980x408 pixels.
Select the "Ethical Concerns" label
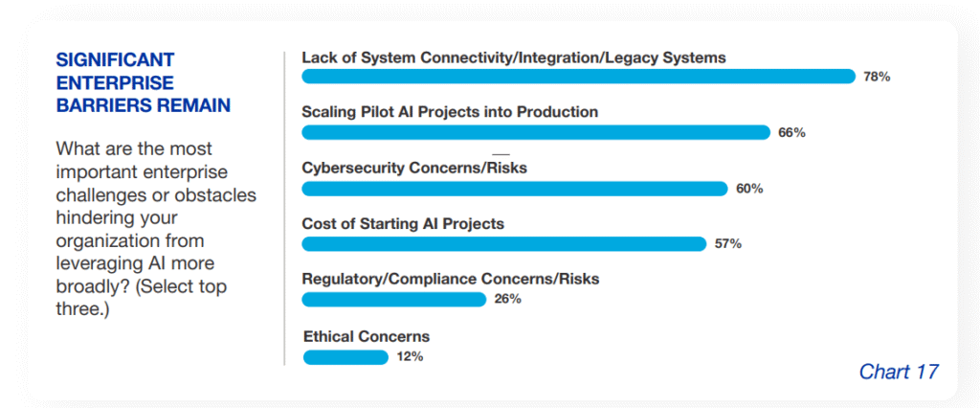click(367, 336)
